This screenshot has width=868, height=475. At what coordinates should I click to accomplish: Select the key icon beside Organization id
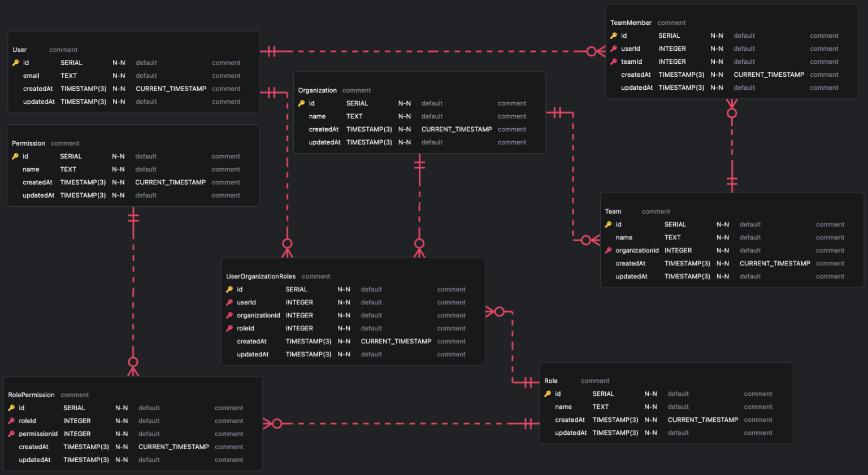point(301,103)
